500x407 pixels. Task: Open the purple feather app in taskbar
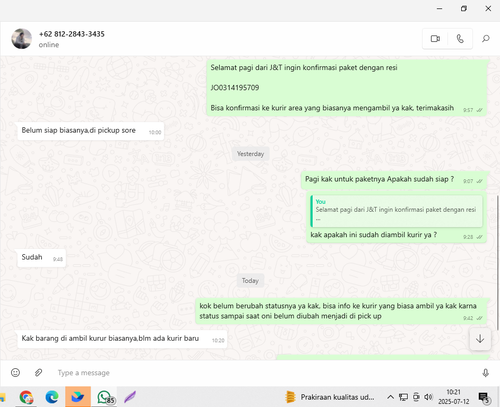[130, 397]
